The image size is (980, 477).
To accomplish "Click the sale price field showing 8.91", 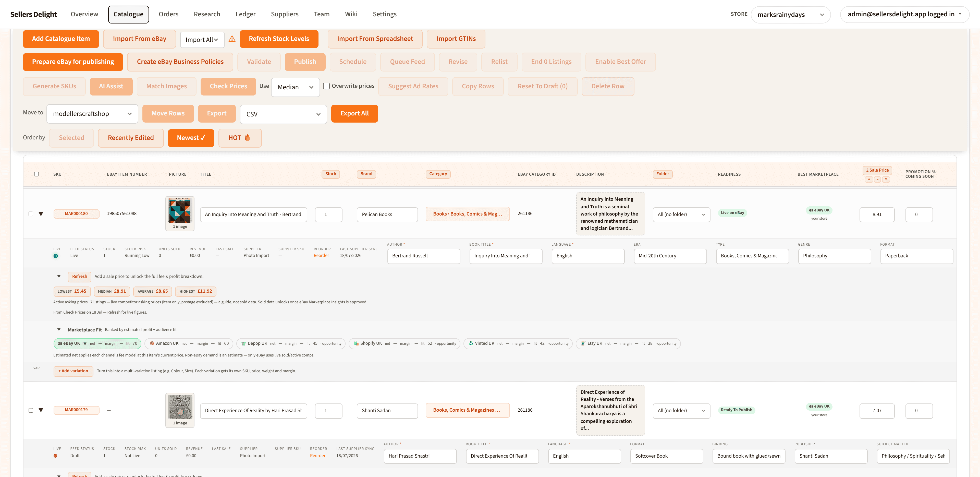I will click(877, 214).
